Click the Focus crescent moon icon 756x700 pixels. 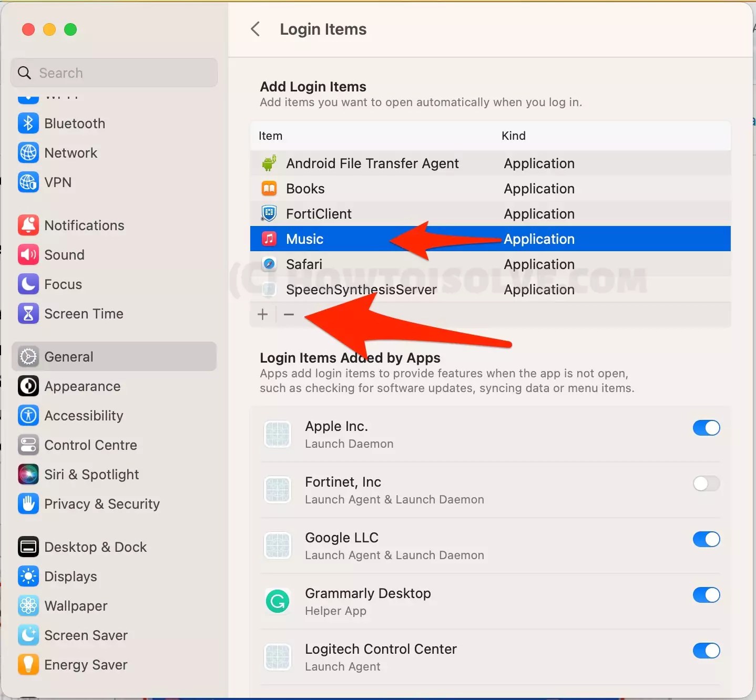pyautogui.click(x=28, y=284)
